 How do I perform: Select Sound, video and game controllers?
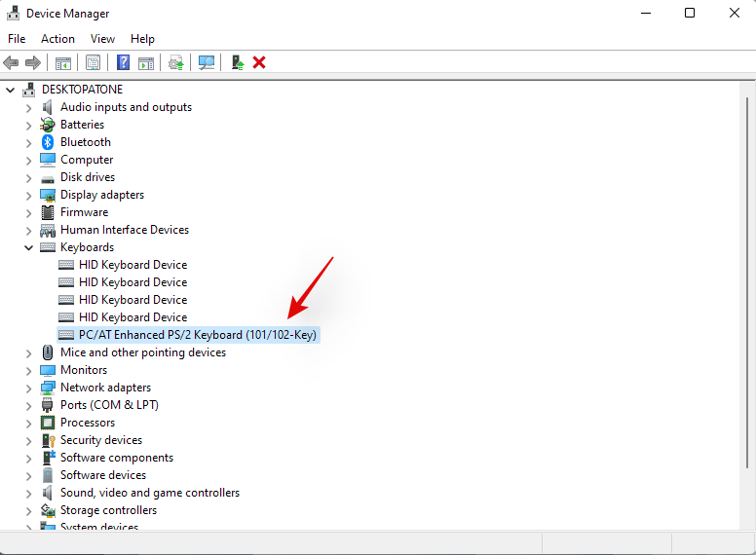[x=149, y=493]
